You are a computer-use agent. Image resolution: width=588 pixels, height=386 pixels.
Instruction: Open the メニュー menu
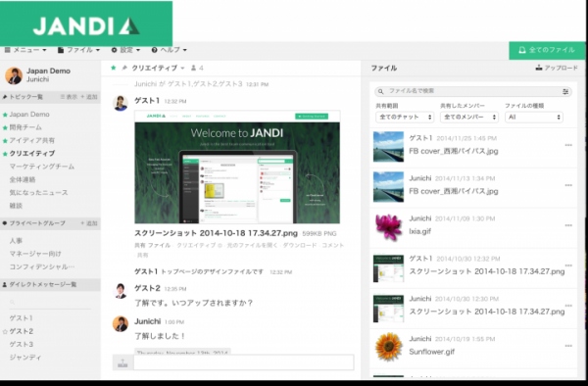click(x=25, y=50)
